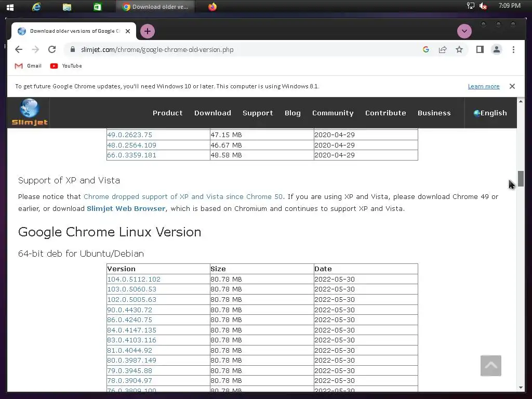The width and height of the screenshot is (532, 399).
Task: Download Linux version 83.0.4103.116
Action: 131,340
